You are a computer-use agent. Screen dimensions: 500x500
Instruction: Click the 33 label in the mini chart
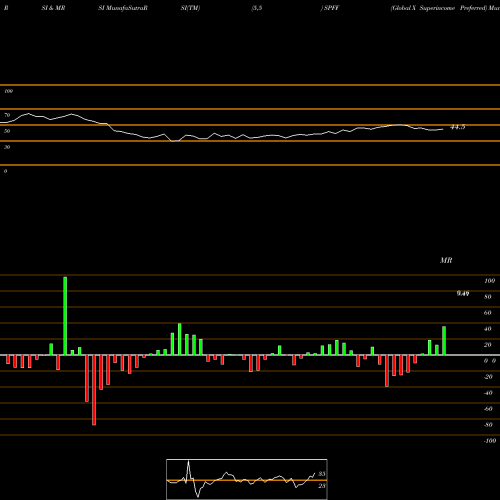click(x=322, y=474)
